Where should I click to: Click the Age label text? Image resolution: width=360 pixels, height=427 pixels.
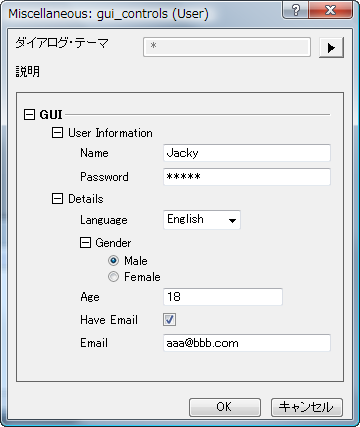click(90, 297)
